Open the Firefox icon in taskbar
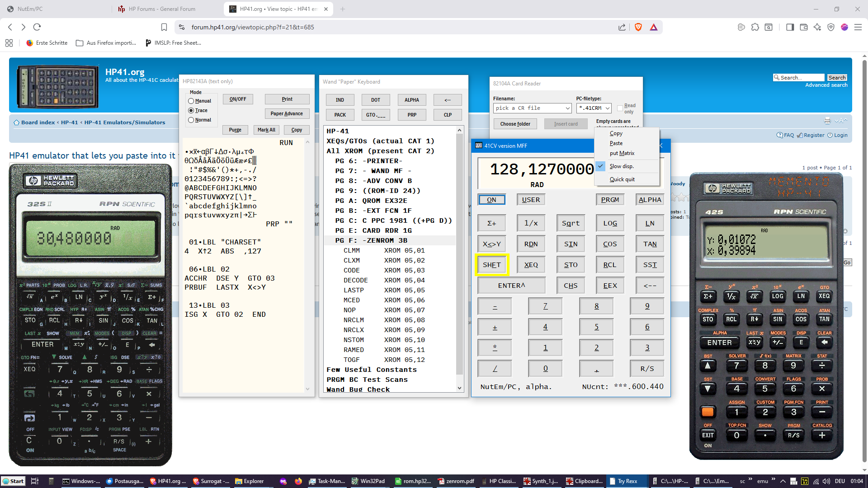This screenshot has width=868, height=488. pos(298,481)
